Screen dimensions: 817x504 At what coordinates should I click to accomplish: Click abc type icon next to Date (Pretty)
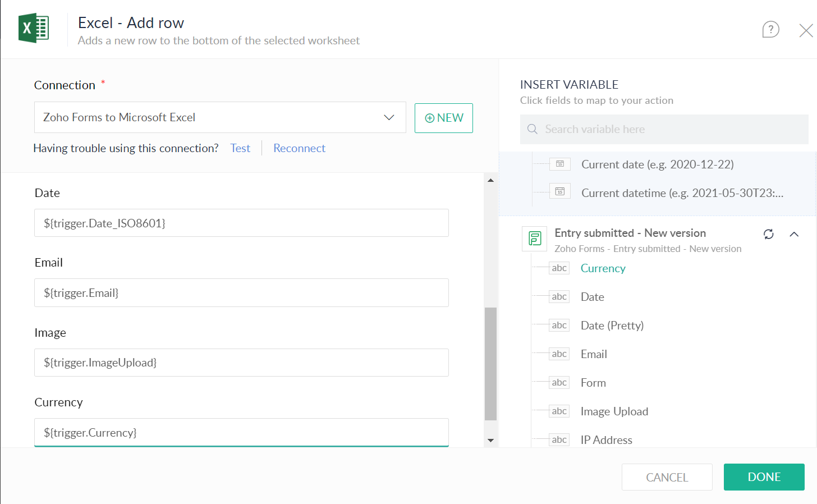click(559, 326)
